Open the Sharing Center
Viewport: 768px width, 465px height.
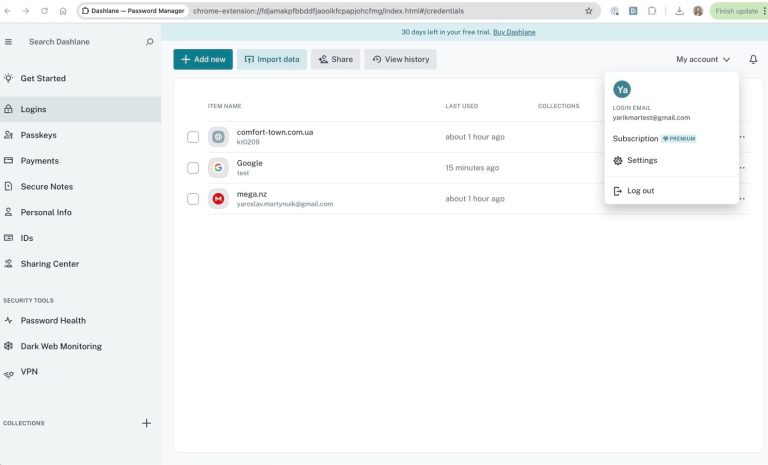[80, 264]
